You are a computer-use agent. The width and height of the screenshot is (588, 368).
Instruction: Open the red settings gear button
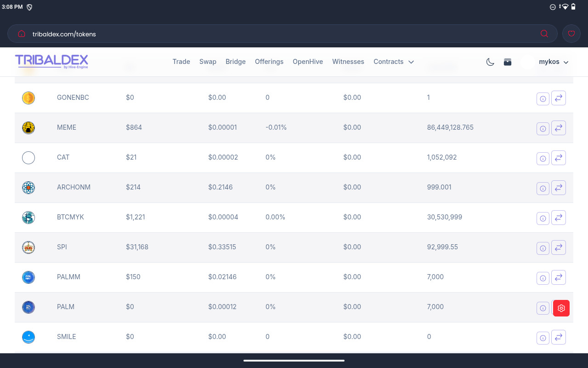coord(561,308)
